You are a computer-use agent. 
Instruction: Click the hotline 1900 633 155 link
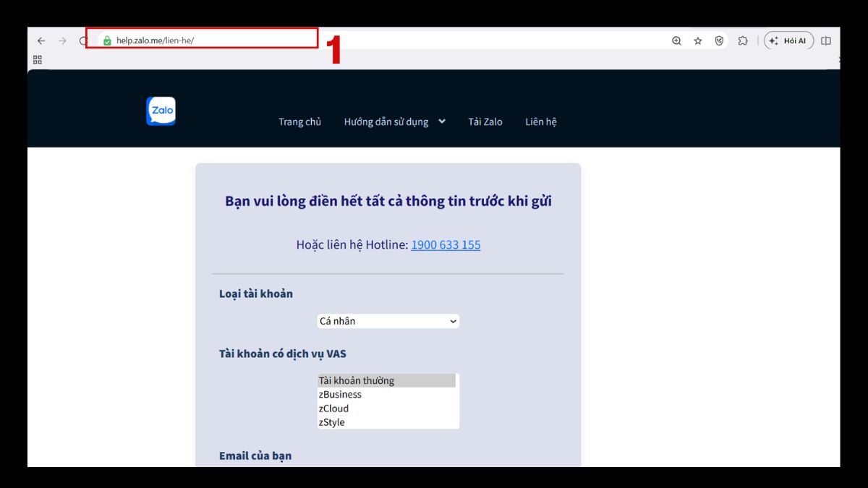point(446,245)
